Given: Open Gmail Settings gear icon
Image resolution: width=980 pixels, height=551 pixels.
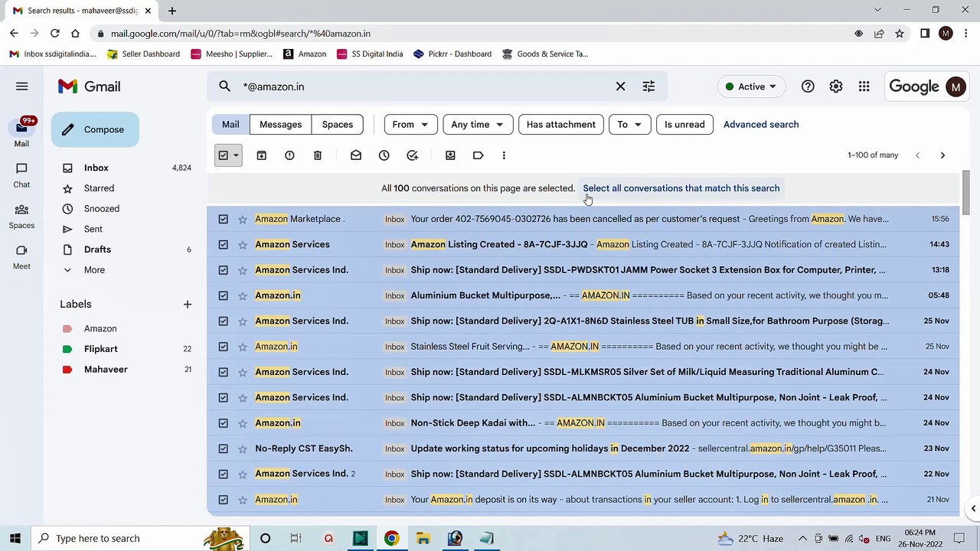Looking at the screenshot, I should click(836, 86).
